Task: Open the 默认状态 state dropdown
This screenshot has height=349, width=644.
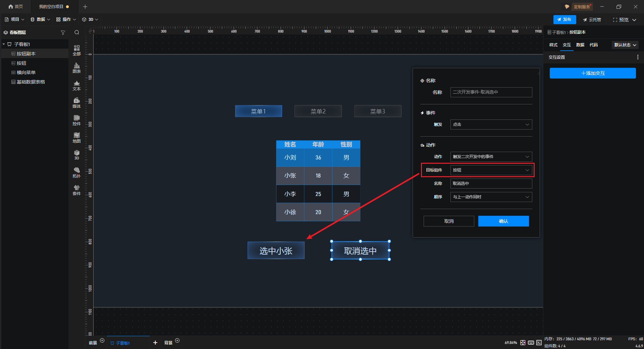Action: click(625, 45)
